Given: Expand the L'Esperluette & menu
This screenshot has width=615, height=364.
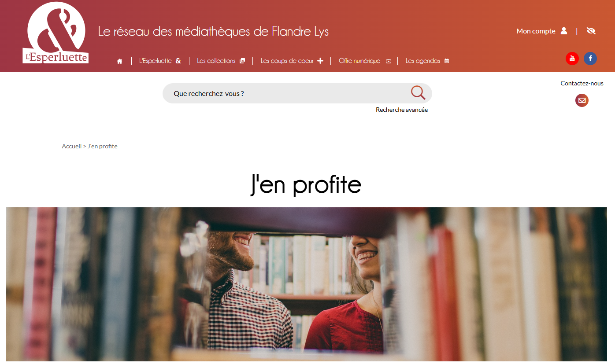Looking at the screenshot, I should click(x=160, y=61).
